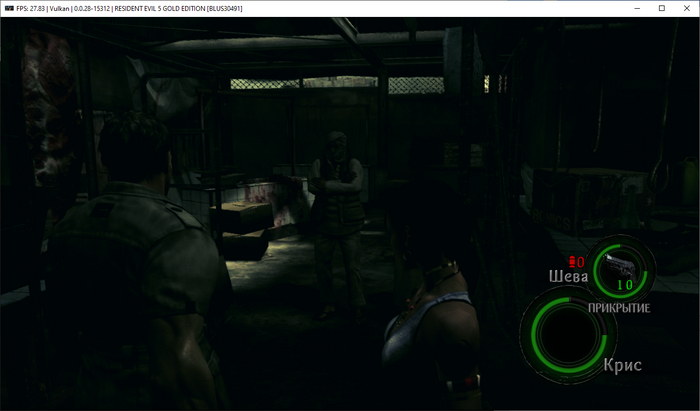
Task: Click the FPS counter in the title bar
Action: click(30, 8)
